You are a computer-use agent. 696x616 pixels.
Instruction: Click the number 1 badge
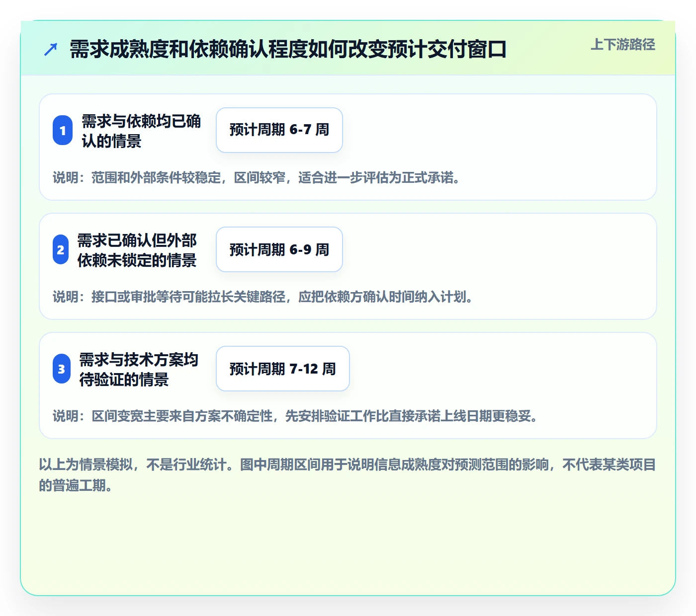point(63,131)
